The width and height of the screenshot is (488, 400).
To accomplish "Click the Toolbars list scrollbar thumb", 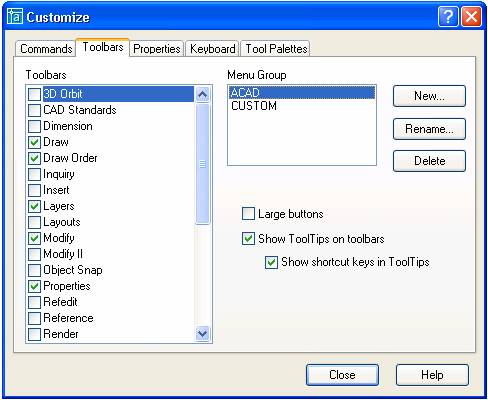I will click(202, 164).
